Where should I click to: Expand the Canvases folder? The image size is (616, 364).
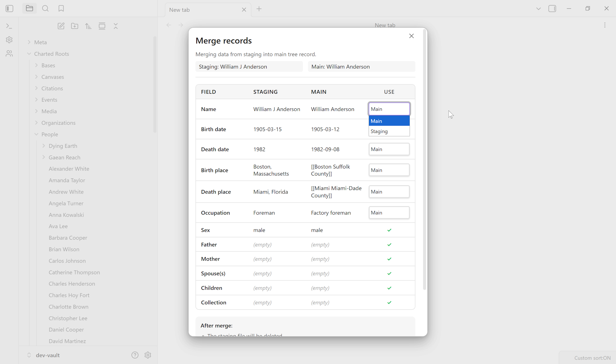point(36,77)
